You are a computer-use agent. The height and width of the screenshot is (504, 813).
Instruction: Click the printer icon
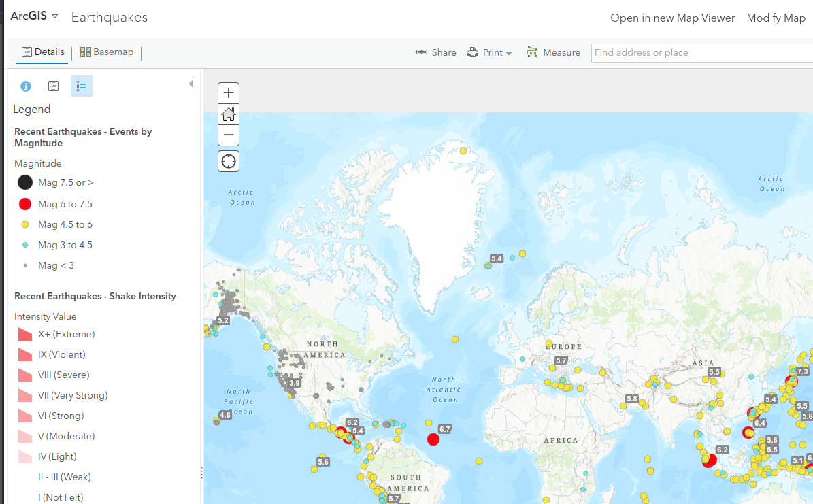click(x=472, y=52)
